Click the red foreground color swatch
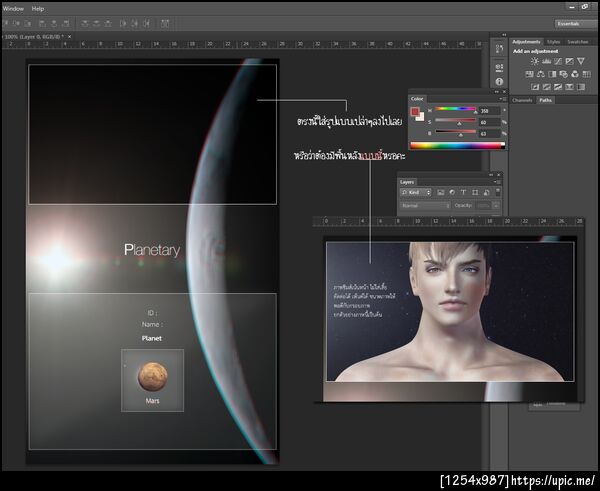Image resolution: width=600 pixels, height=491 pixels. [415, 111]
